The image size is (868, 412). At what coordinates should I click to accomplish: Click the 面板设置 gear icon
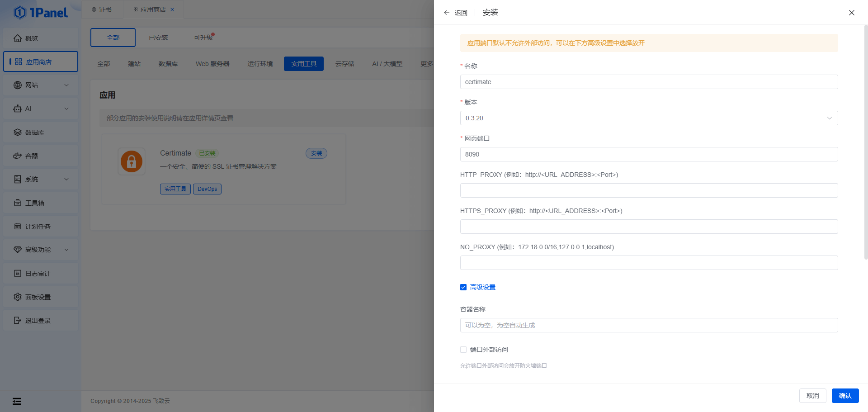pyautogui.click(x=18, y=297)
